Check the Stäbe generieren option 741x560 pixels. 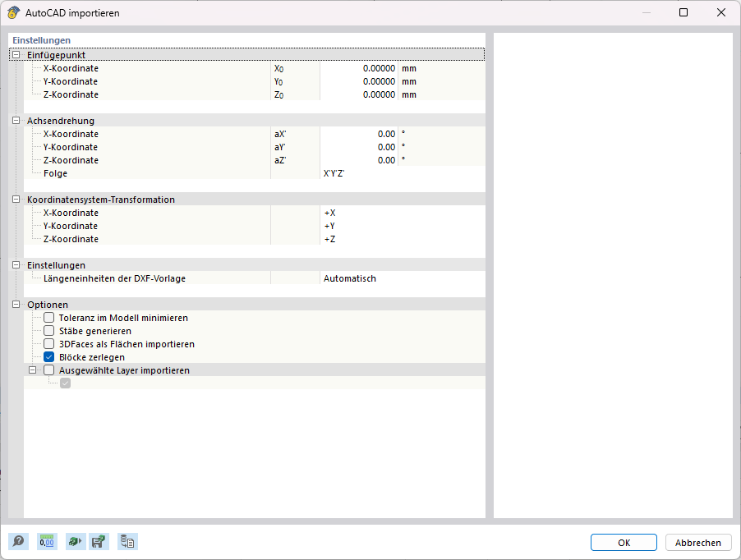pyautogui.click(x=49, y=331)
